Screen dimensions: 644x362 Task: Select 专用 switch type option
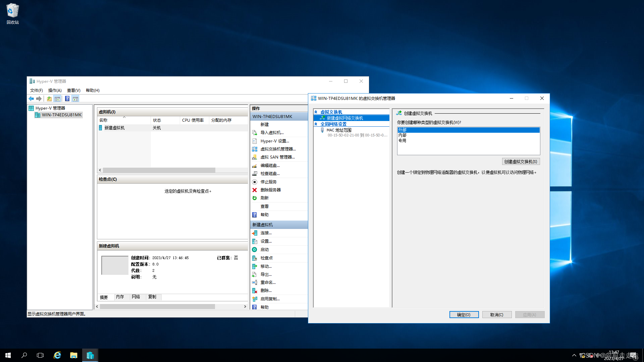[x=402, y=141]
